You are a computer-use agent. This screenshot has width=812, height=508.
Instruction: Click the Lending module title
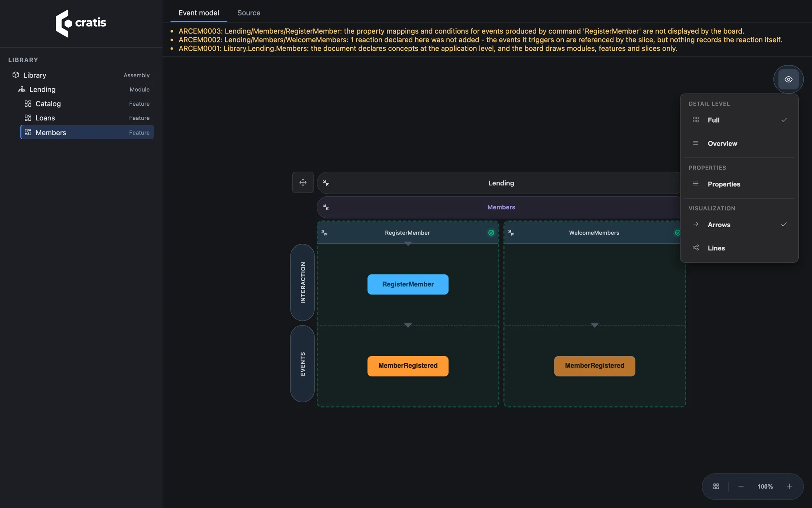(501, 183)
